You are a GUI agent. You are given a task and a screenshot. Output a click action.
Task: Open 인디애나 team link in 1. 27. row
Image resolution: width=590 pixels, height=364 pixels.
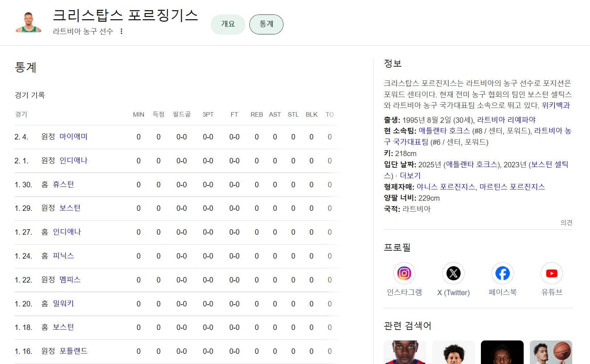pyautogui.click(x=67, y=232)
